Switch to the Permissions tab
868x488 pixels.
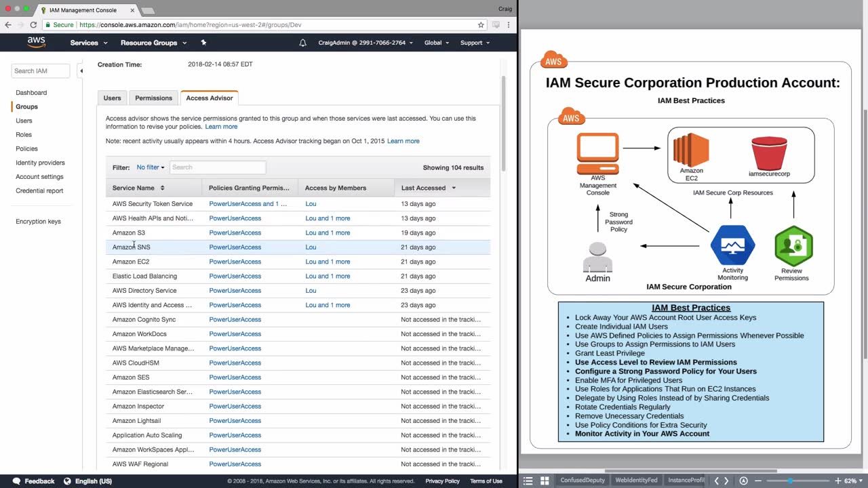153,98
